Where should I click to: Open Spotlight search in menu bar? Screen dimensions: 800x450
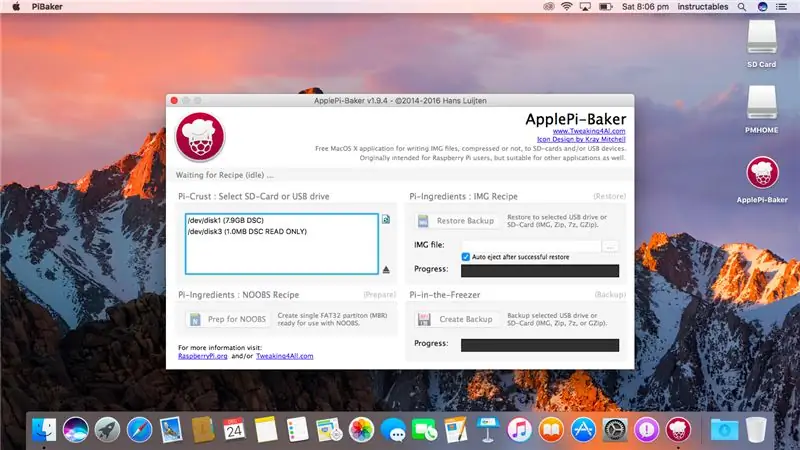click(x=742, y=7)
